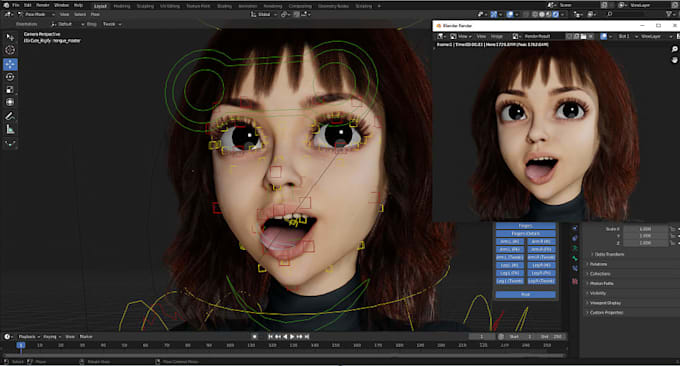Click the Scale X value field

click(644, 229)
